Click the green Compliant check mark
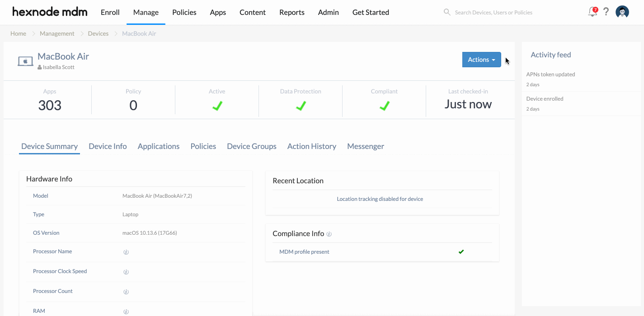644x316 pixels. coord(384,106)
